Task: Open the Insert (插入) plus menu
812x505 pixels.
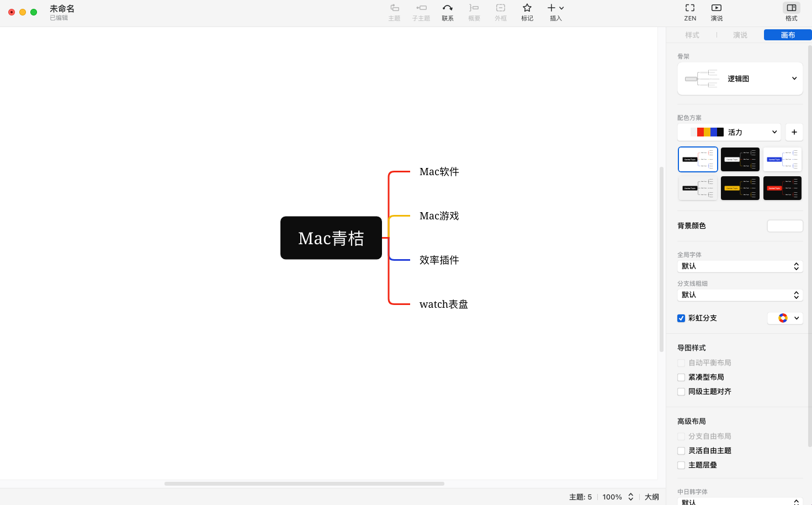Action: click(555, 8)
